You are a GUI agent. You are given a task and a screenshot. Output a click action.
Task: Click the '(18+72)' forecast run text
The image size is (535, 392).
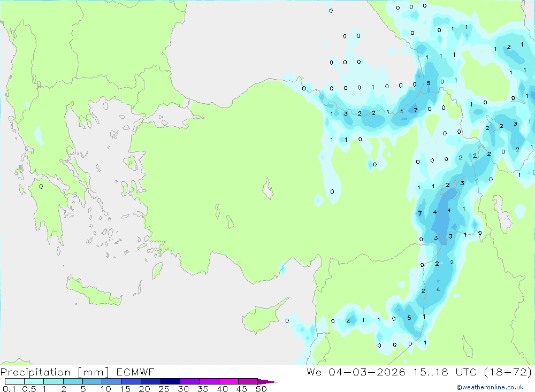tap(508, 372)
